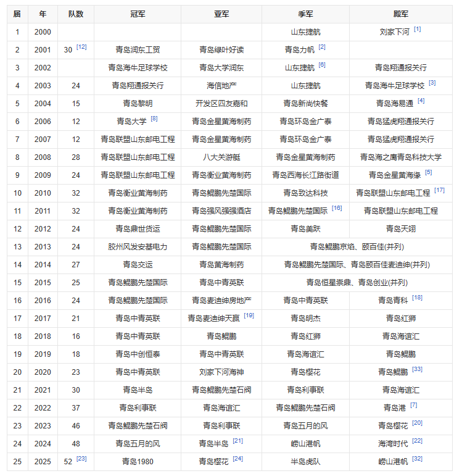Viewport: 462px width, 476px height.
Task: Open citation [2] after 青岛力帆
Action: [x=322, y=47]
